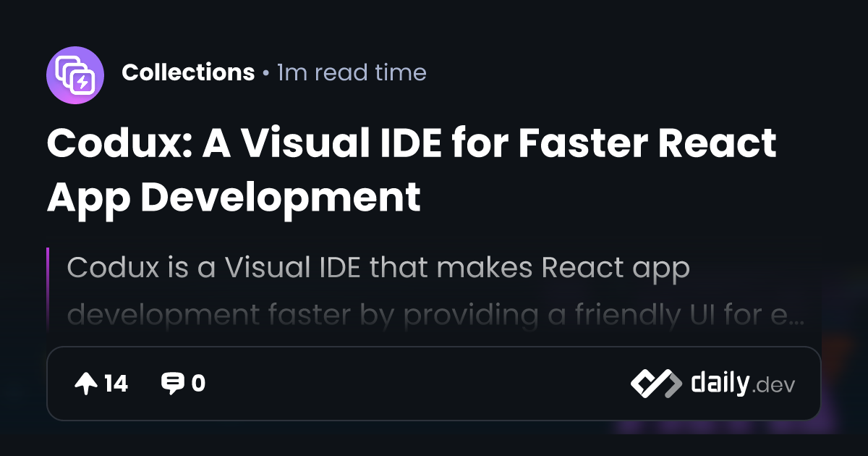Open the Collections source name

[188, 72]
